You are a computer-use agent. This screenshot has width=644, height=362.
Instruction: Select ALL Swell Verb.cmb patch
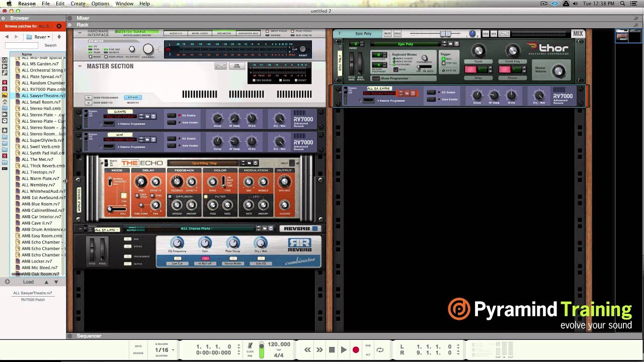click(40, 147)
